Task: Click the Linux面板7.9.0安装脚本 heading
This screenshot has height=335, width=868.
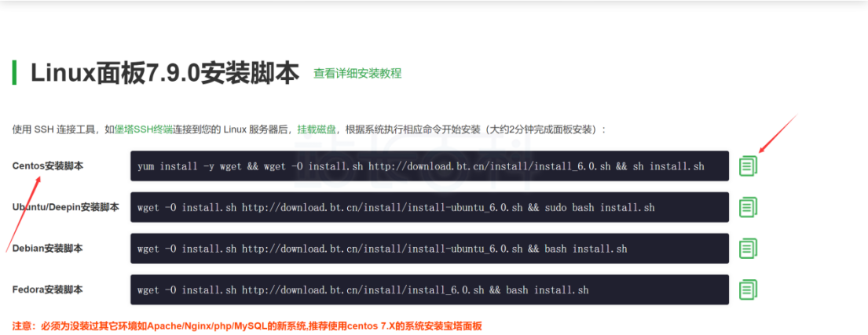Action: click(x=165, y=73)
